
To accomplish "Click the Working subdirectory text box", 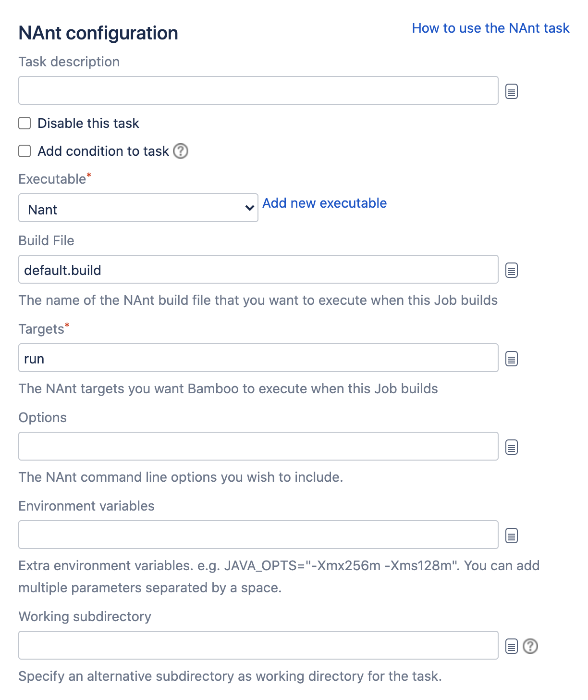I will point(258,645).
